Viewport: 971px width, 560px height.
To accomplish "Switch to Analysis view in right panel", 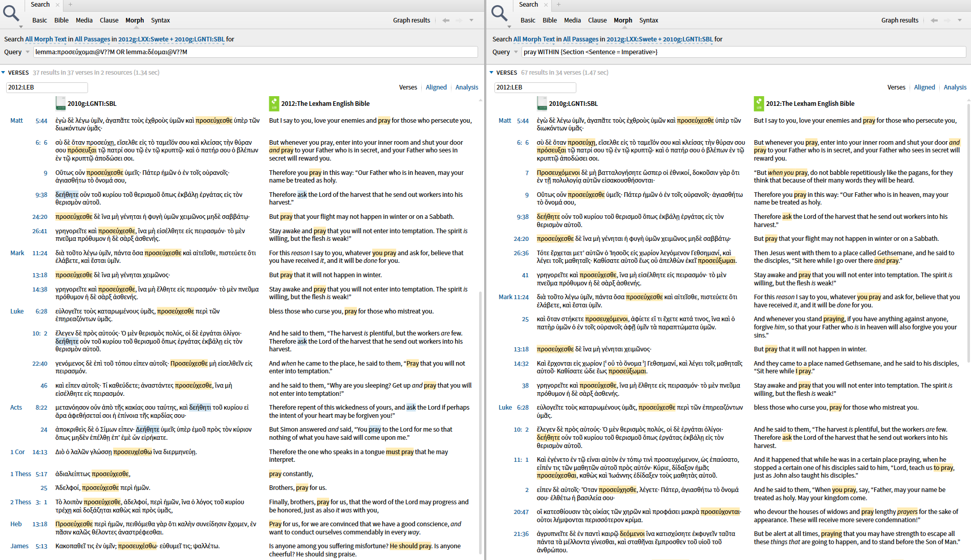I will [x=955, y=87].
